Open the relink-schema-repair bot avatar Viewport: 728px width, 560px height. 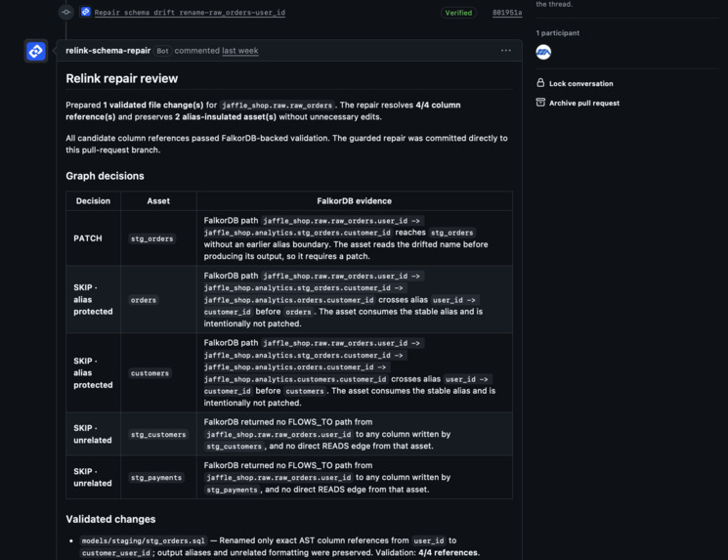pyautogui.click(x=36, y=51)
